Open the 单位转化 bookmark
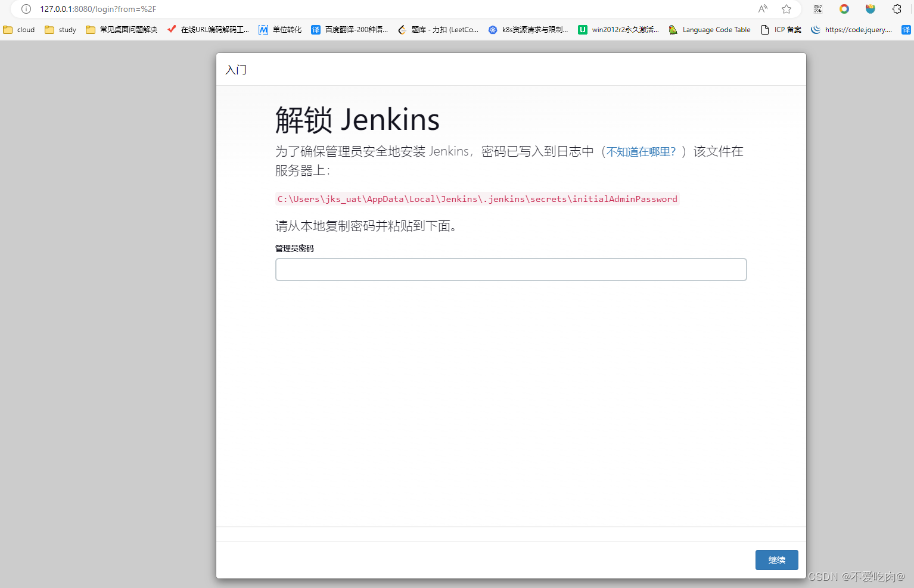 [x=280, y=30]
